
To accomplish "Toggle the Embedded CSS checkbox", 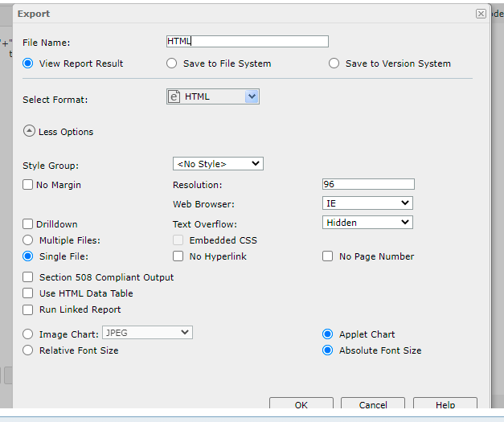I will coord(178,240).
